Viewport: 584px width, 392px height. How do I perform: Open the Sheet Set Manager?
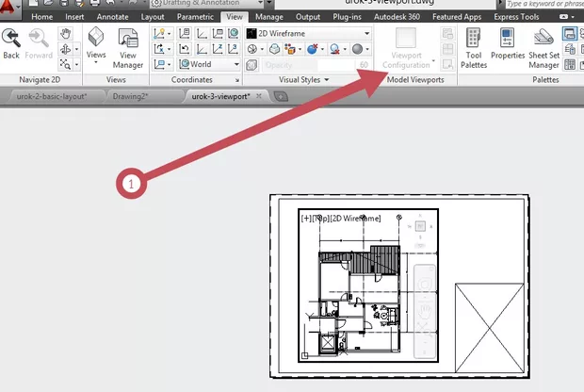coord(543,47)
